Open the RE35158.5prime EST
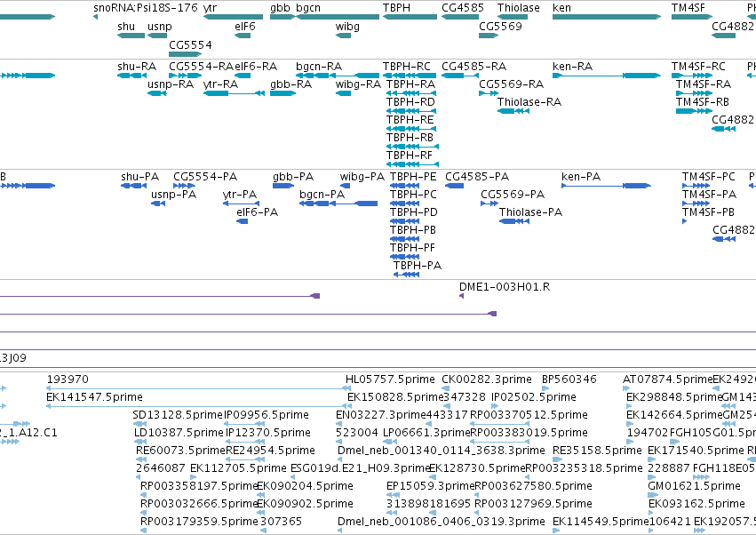Viewport: 756px width, 535px height. [556, 459]
